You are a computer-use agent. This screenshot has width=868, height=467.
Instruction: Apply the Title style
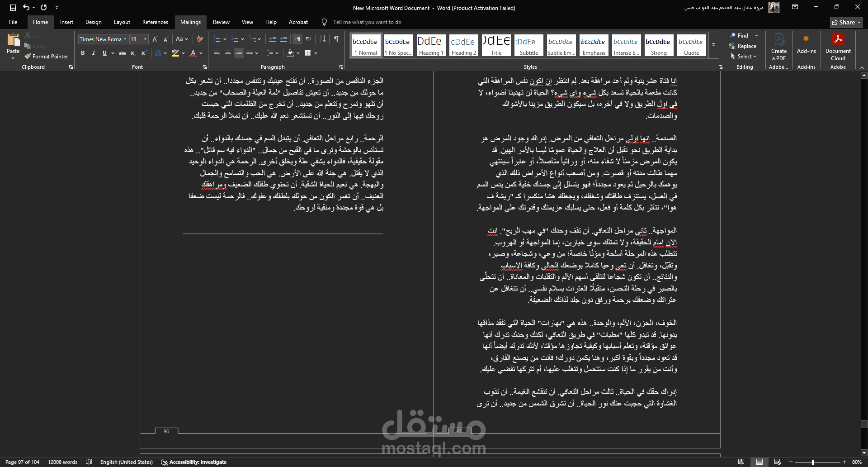tap(496, 45)
